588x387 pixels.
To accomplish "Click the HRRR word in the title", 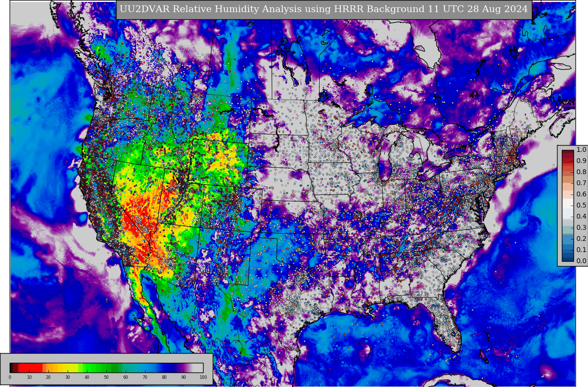I will coord(350,10).
